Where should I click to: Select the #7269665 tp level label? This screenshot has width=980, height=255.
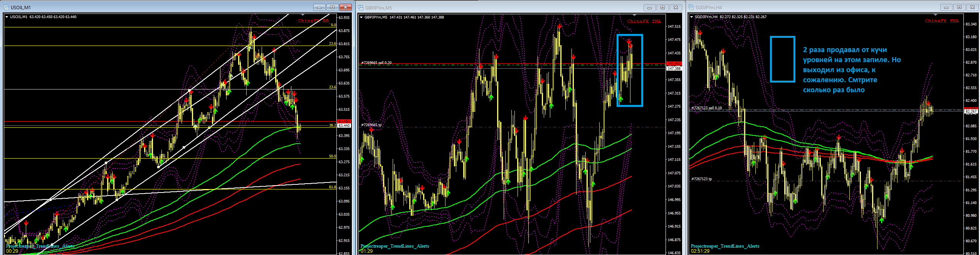click(371, 125)
